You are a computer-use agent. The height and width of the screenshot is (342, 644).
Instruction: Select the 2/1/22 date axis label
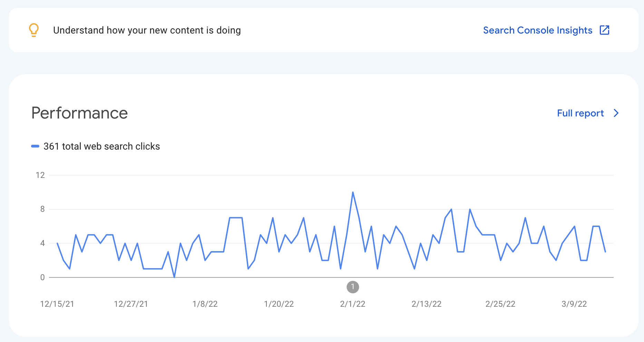pos(352,304)
